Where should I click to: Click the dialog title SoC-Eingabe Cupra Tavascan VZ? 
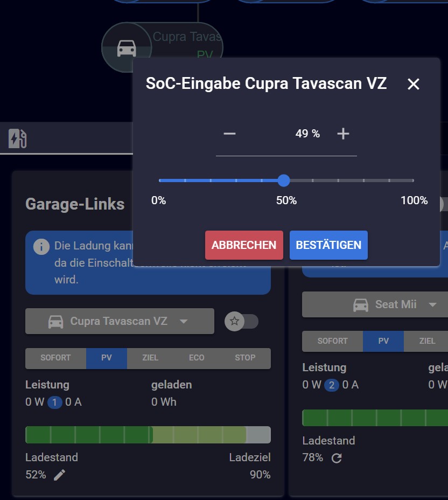(266, 84)
